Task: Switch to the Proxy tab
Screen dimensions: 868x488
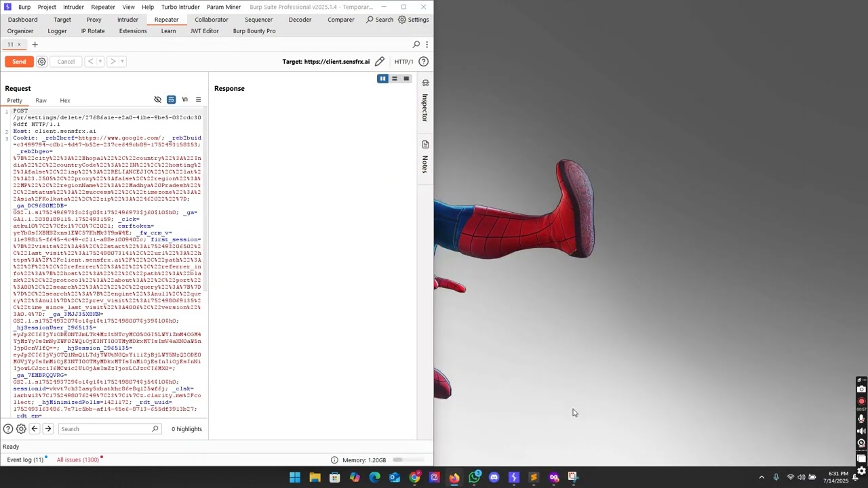Action: 94,20
